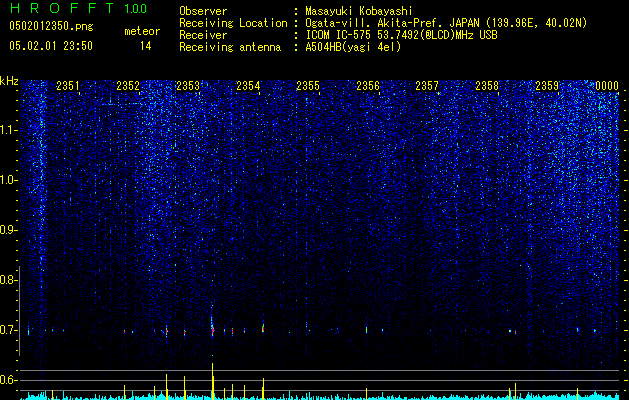
Task: Click the Receiving antenna label
Action: click(230, 47)
